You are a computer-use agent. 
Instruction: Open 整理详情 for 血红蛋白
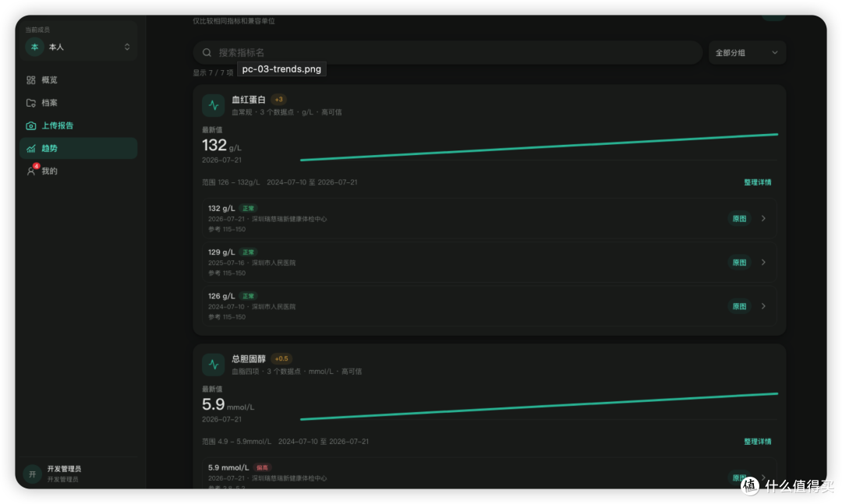click(x=757, y=182)
